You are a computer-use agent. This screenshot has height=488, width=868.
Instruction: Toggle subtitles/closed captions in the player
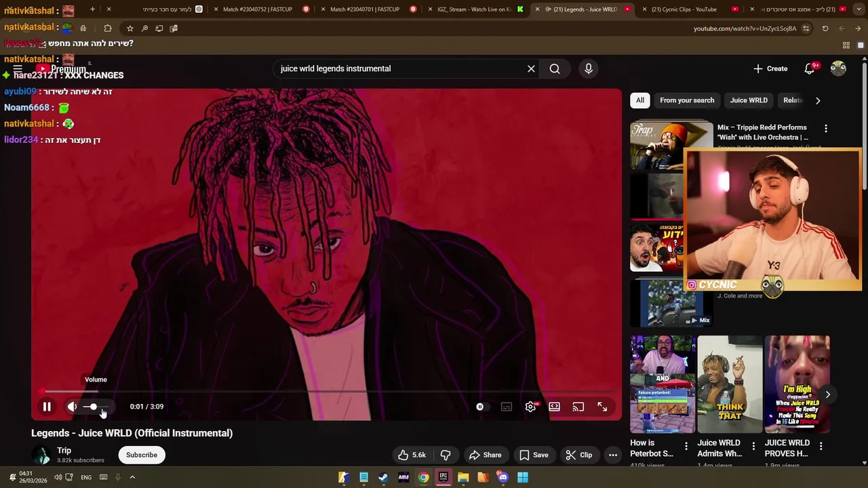(x=507, y=407)
